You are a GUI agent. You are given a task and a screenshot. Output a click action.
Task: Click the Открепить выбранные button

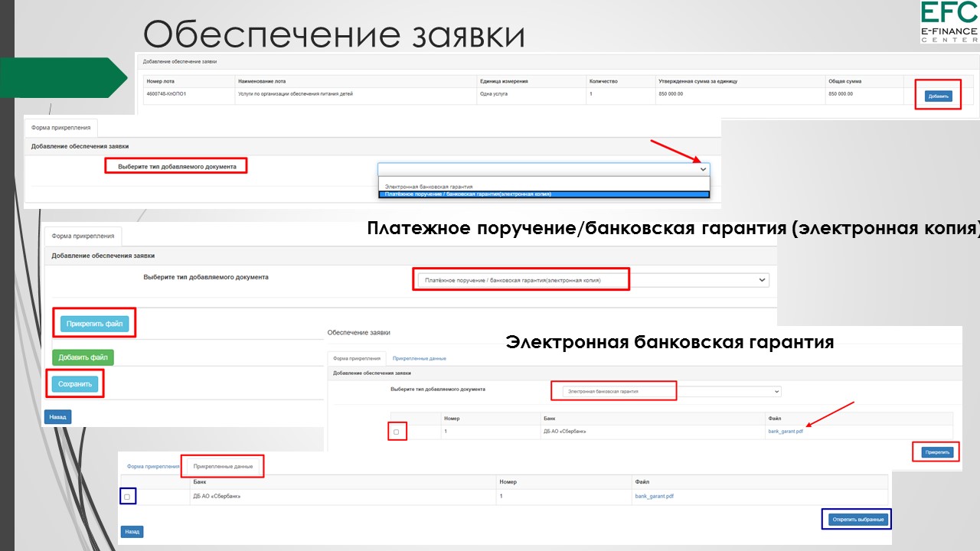click(859, 520)
